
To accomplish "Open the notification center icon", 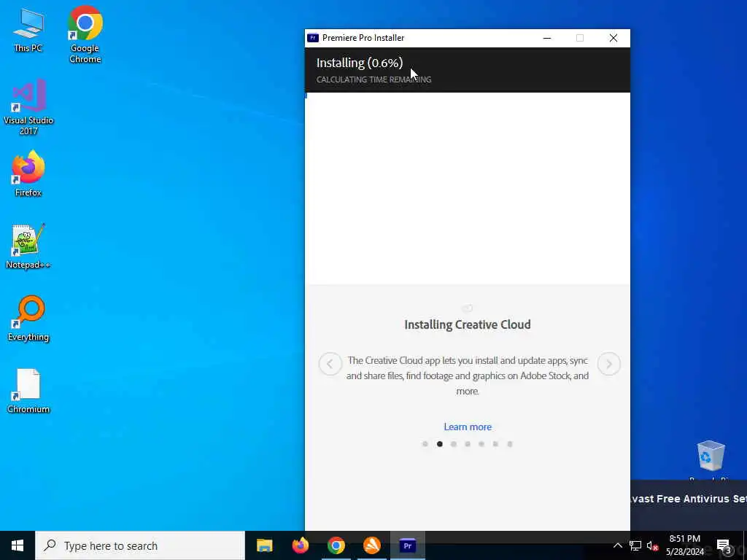I will (x=724, y=545).
